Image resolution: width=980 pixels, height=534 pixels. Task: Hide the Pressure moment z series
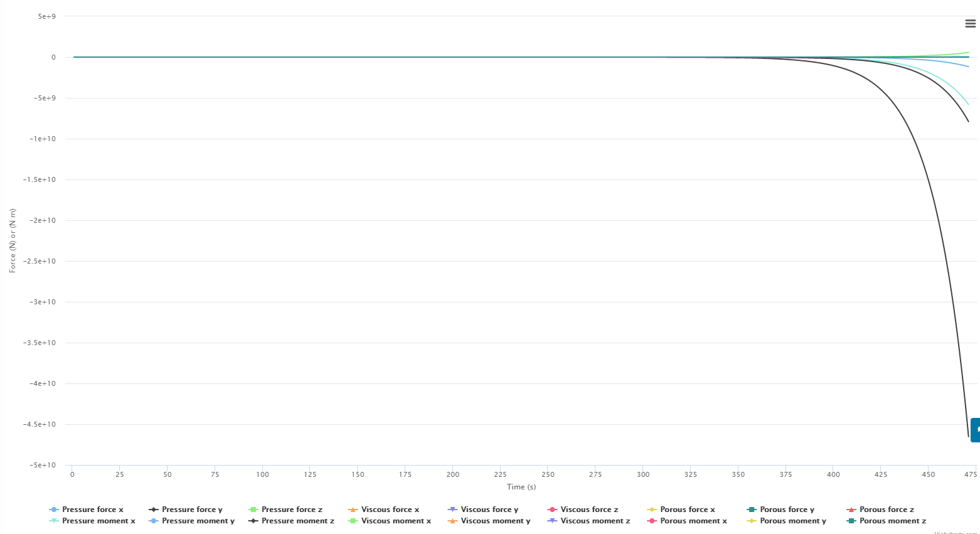tap(297, 521)
